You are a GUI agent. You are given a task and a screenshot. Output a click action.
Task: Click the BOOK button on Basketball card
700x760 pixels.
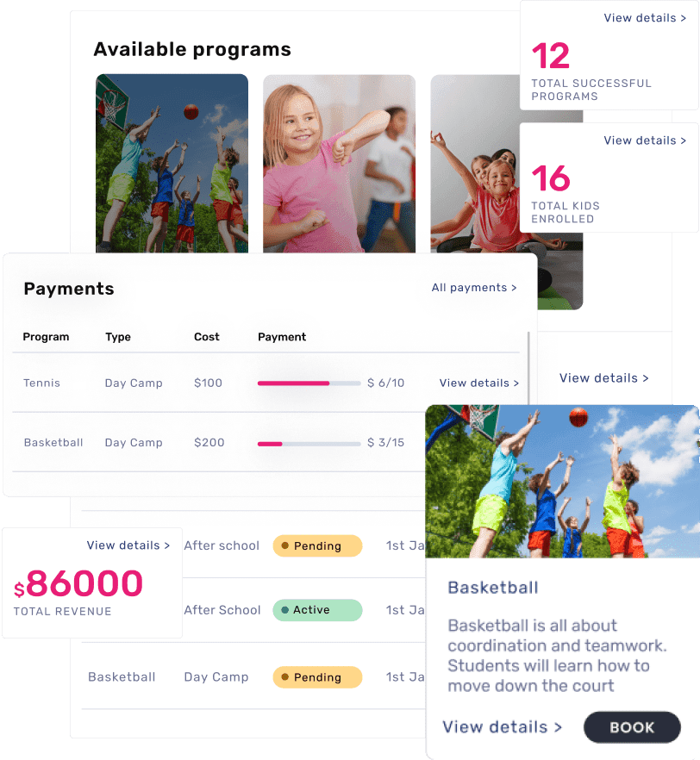(632, 727)
